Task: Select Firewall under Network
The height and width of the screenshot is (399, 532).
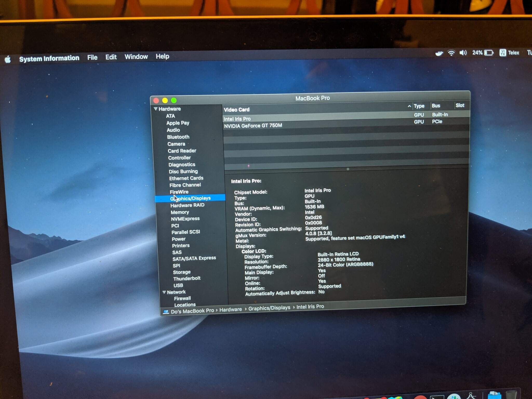Action: click(x=182, y=298)
